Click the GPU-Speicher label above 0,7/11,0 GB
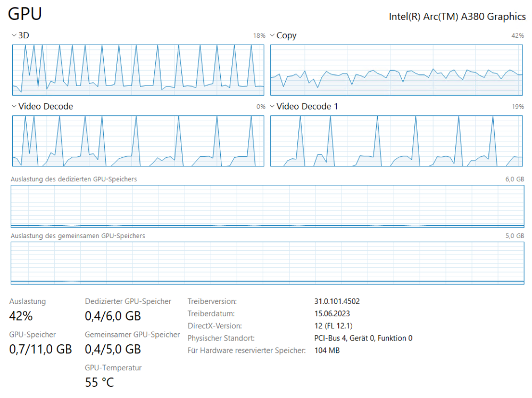Screen dimensions: 532x398 pyautogui.click(x=32, y=335)
